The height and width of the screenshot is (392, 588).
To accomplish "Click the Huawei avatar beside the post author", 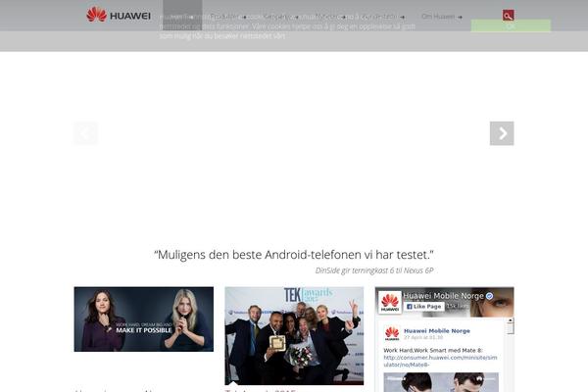I will [x=392, y=333].
